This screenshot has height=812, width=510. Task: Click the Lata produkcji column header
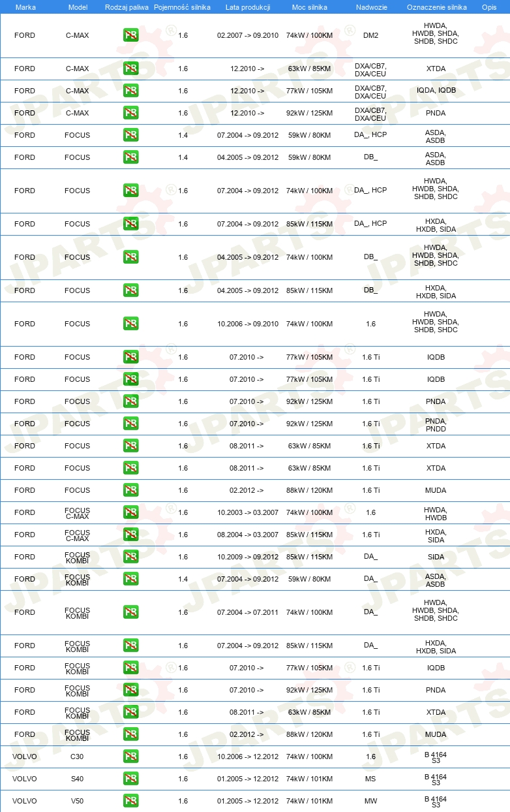tap(247, 7)
